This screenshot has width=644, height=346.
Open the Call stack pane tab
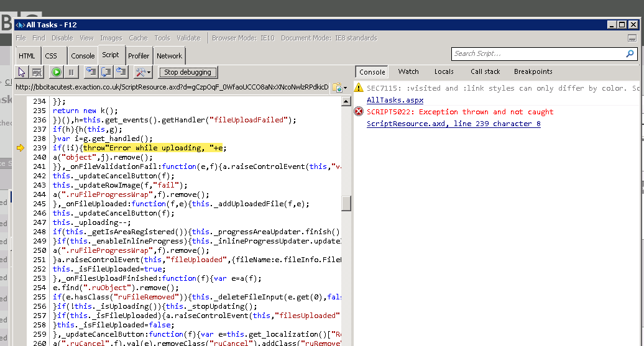tap(485, 72)
